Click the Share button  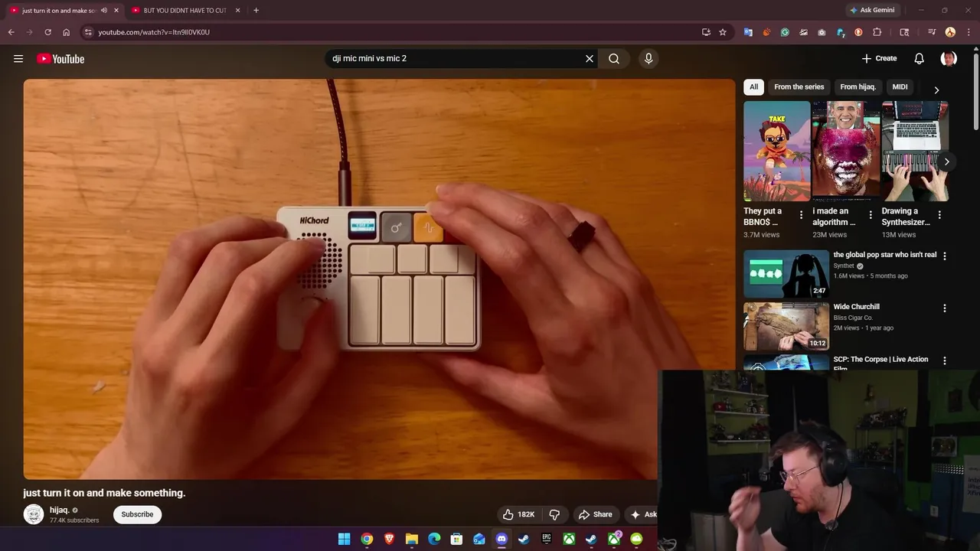[x=595, y=514]
